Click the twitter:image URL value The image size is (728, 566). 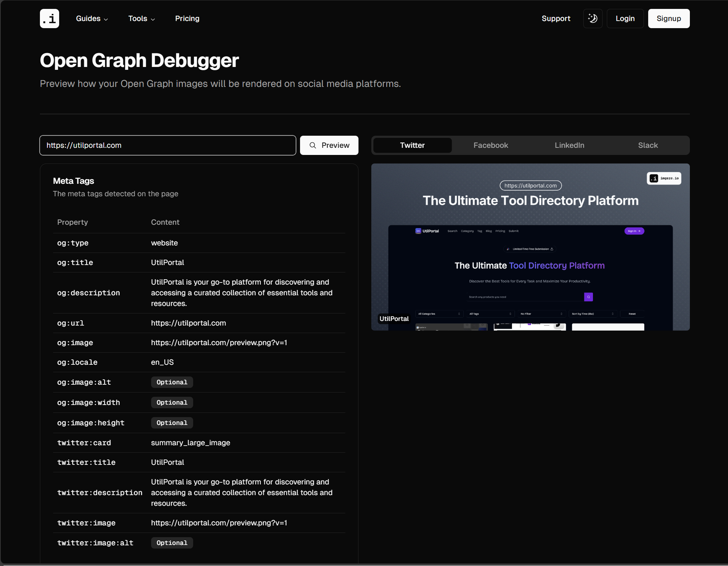(x=219, y=523)
